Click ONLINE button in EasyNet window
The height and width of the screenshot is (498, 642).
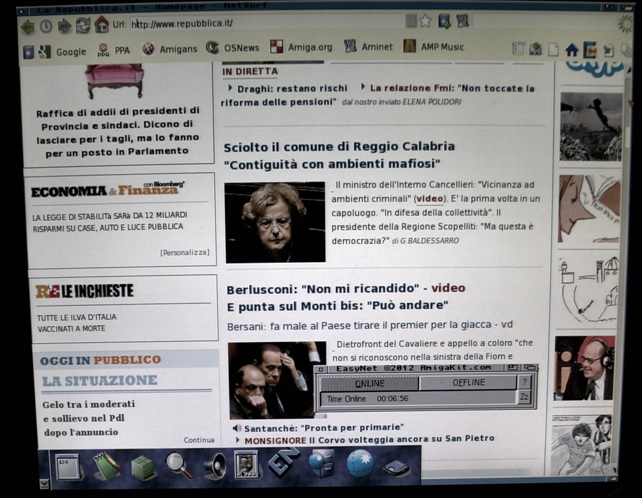369,383
